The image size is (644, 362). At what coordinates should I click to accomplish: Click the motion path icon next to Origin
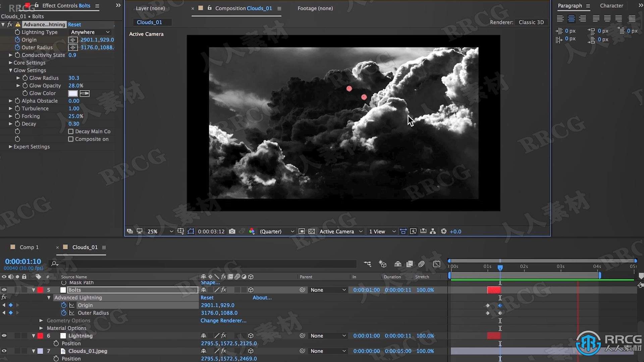pos(72,305)
